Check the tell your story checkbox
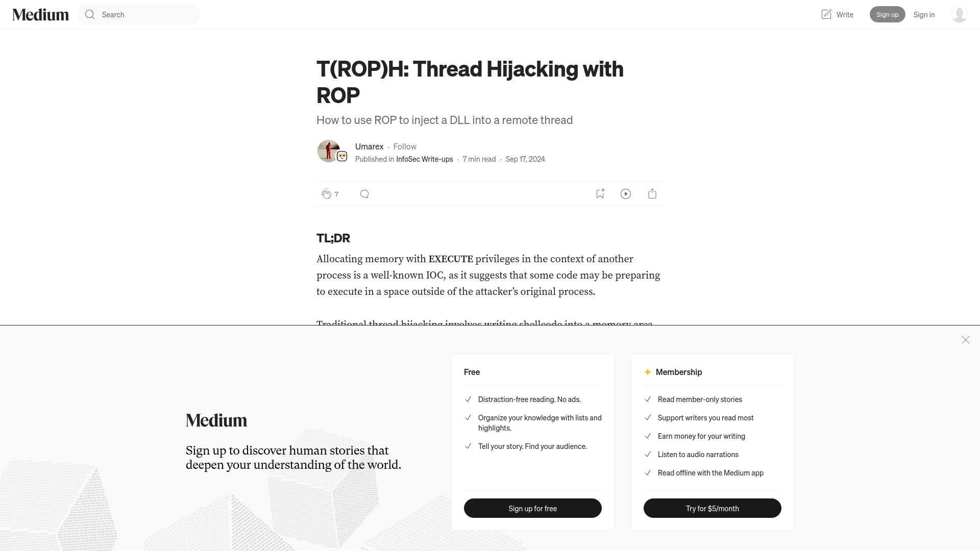This screenshot has height=551, width=980. [467, 446]
